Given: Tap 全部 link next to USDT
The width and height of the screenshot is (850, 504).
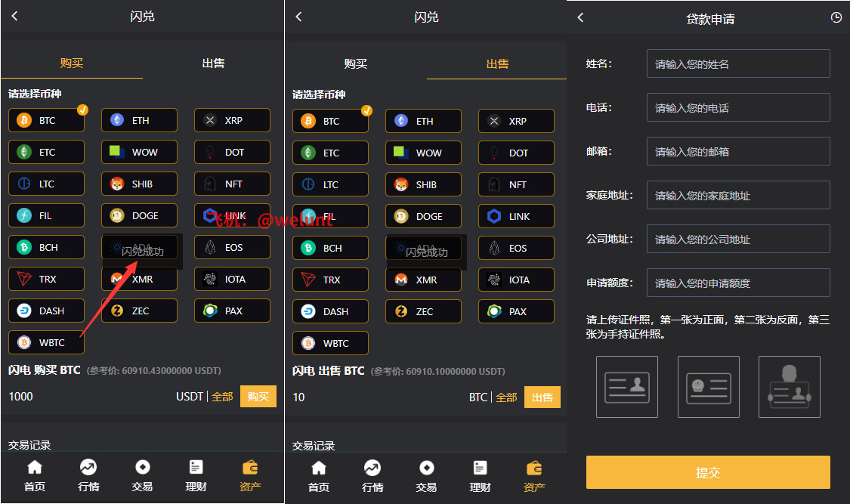Looking at the screenshot, I should [x=222, y=397].
